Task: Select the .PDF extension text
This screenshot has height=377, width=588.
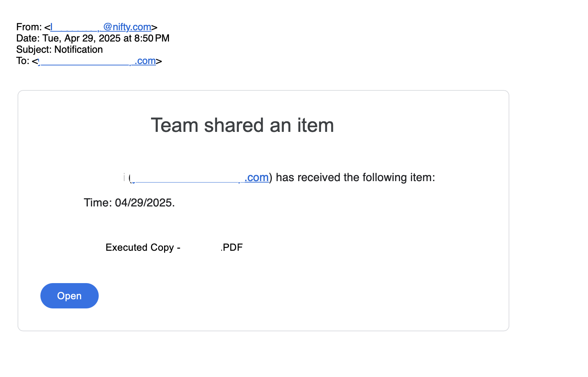Action: pos(231,247)
